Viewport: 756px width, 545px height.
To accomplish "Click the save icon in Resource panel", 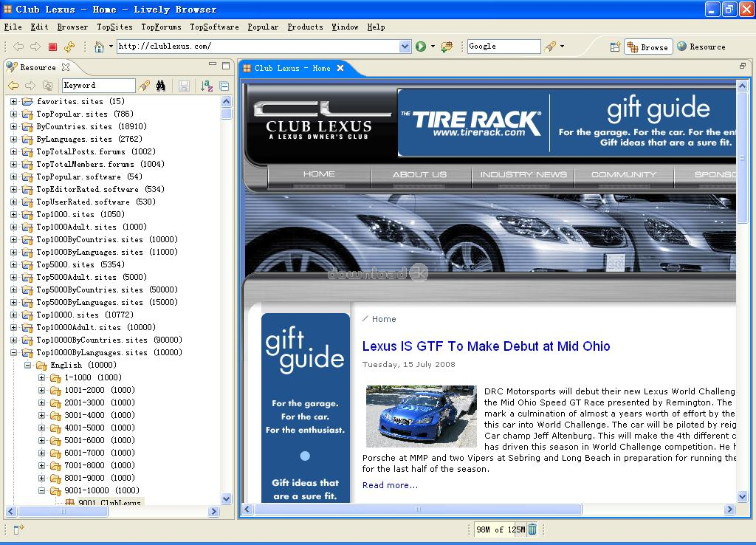I will (x=184, y=86).
